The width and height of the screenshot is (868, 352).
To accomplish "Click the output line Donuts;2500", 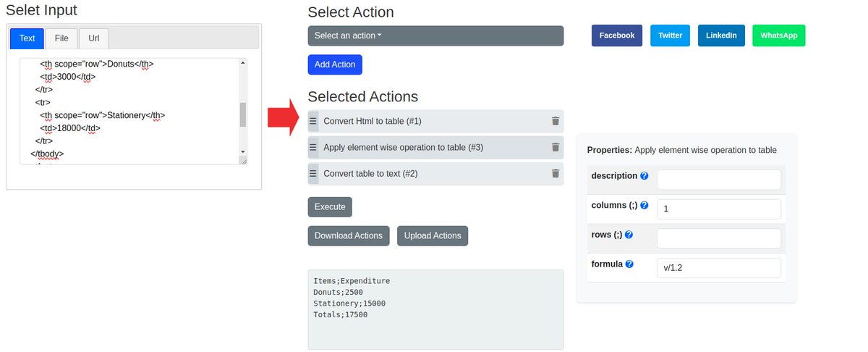I will [338, 292].
